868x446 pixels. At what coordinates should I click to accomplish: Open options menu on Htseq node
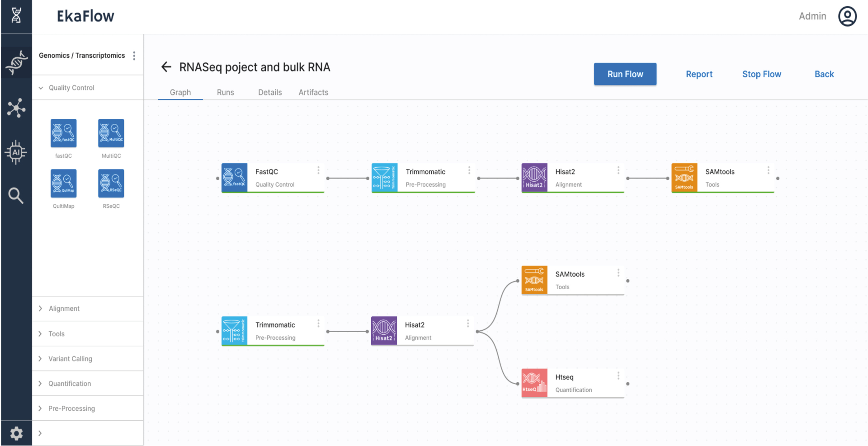(618, 376)
